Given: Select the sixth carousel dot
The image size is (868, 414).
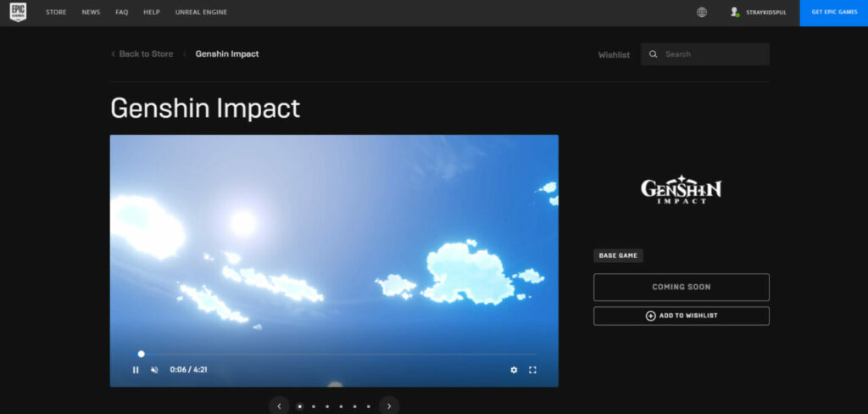Looking at the screenshot, I should pos(368,406).
